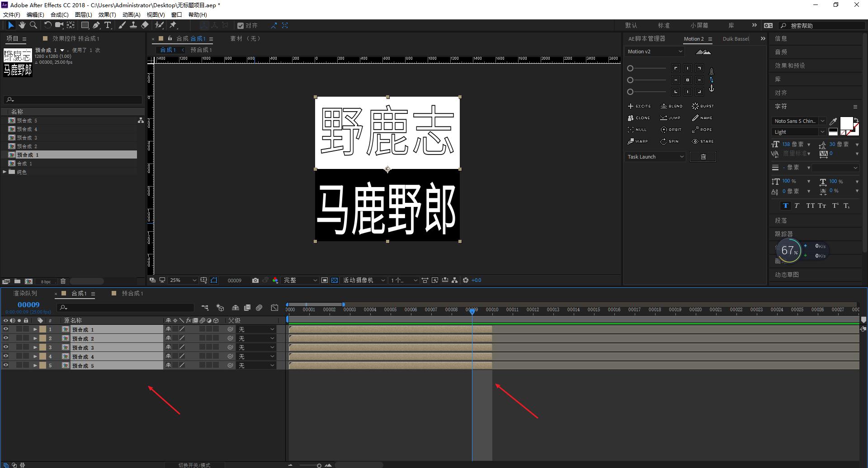
Task: Open the parent dropdown for layer 预合成 2
Action: coord(256,338)
